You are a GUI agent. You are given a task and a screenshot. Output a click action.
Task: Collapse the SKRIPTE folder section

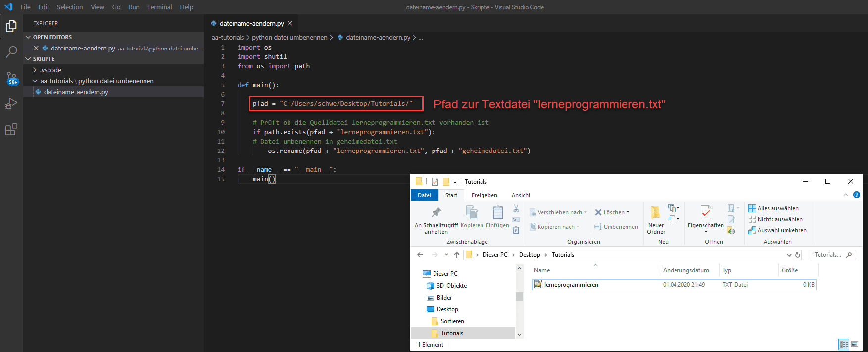(28, 59)
